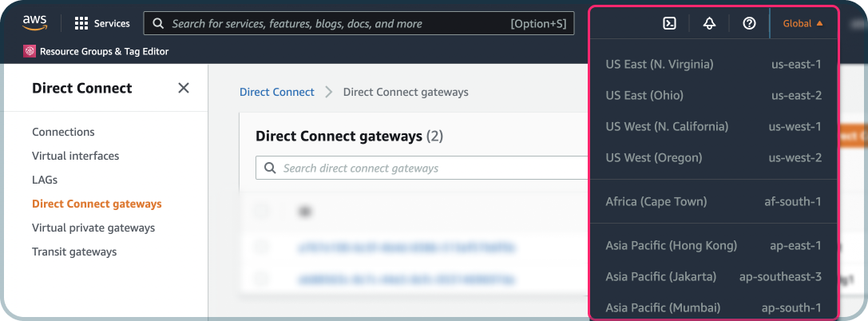Check the first gateway row checkbox
Viewport: 868px width, 321px height.
click(262, 247)
